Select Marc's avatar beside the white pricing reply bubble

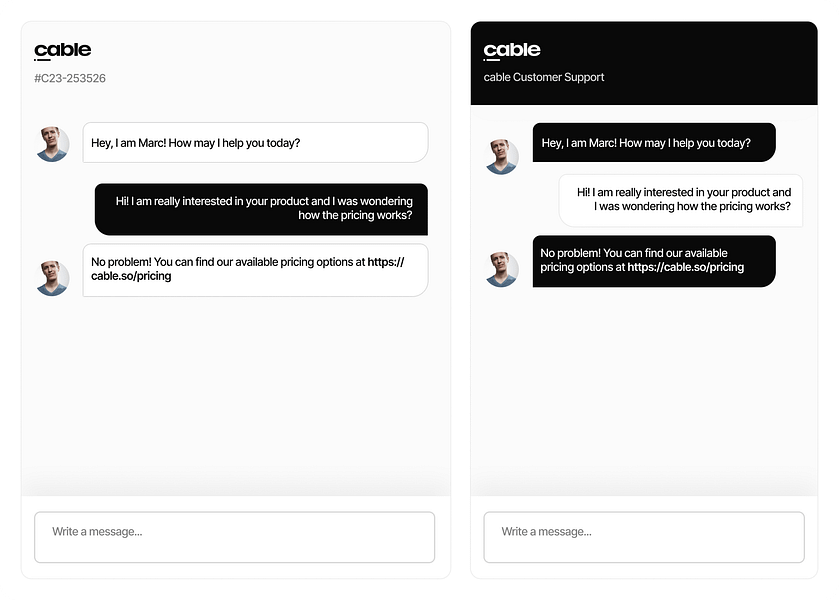pos(53,278)
